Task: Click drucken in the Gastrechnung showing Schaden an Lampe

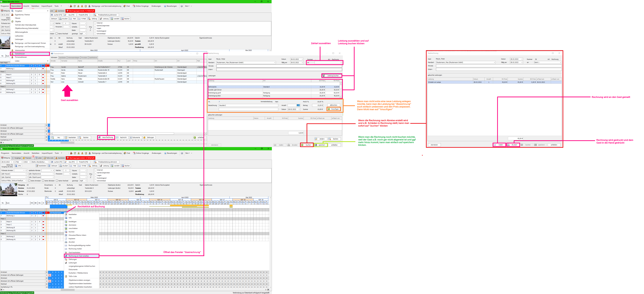Action: (x=513, y=145)
